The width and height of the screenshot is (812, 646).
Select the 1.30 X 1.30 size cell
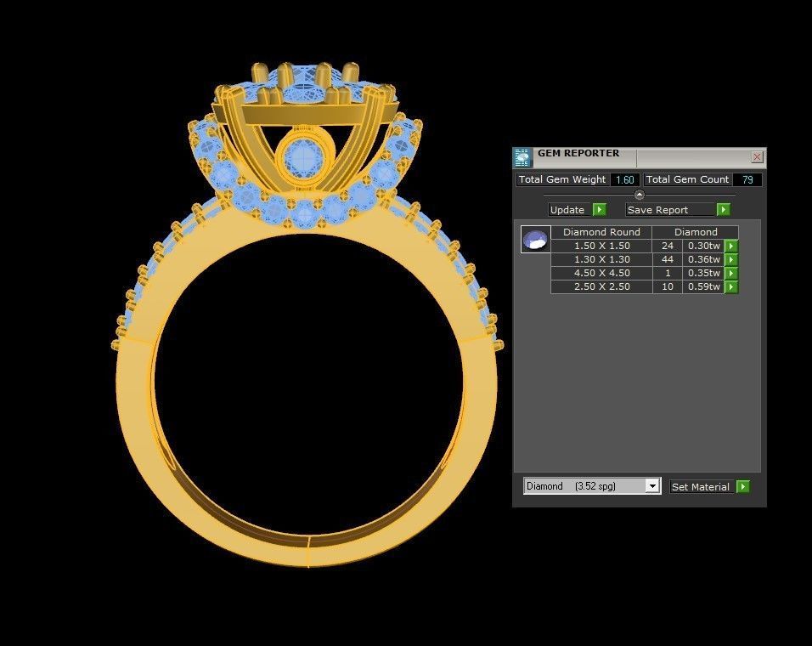601,259
